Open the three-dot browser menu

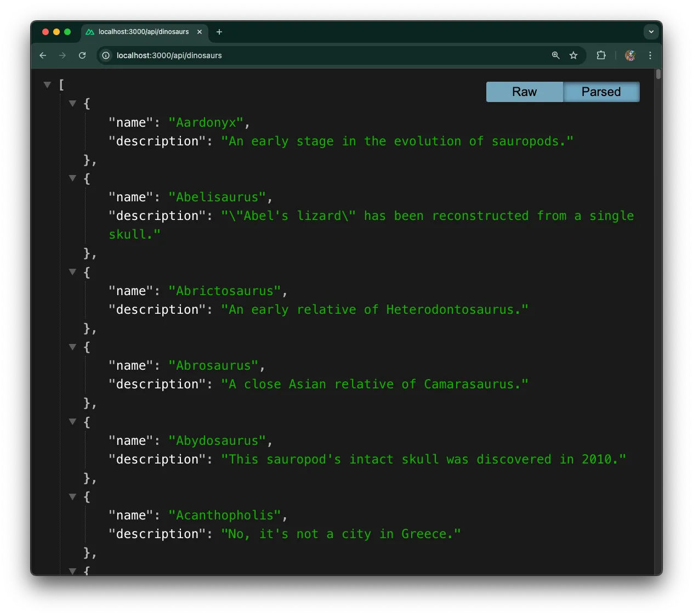click(650, 55)
